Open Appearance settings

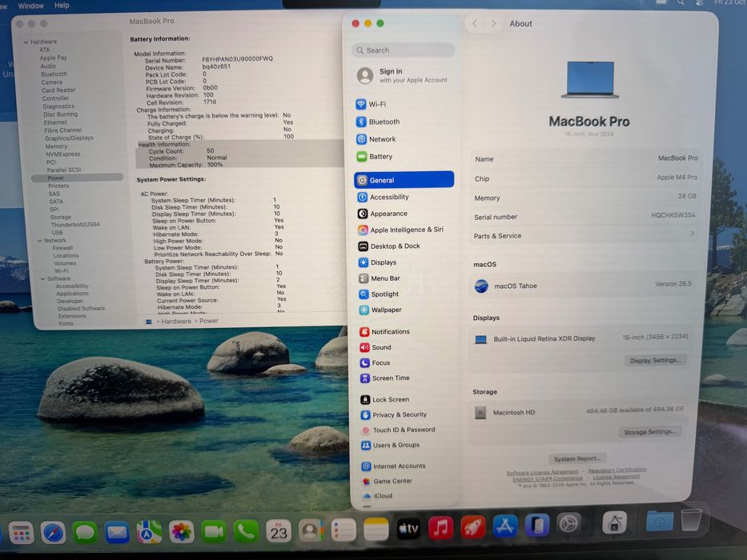pos(383,214)
